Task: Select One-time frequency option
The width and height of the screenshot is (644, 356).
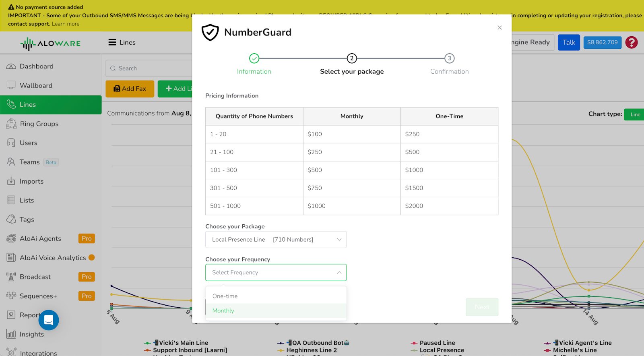Action: coord(276,296)
